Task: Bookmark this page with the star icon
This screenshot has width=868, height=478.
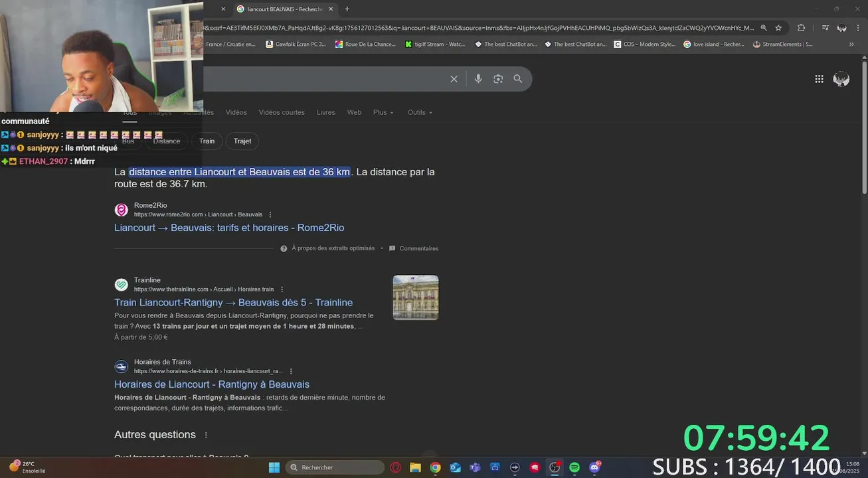Action: (778, 28)
